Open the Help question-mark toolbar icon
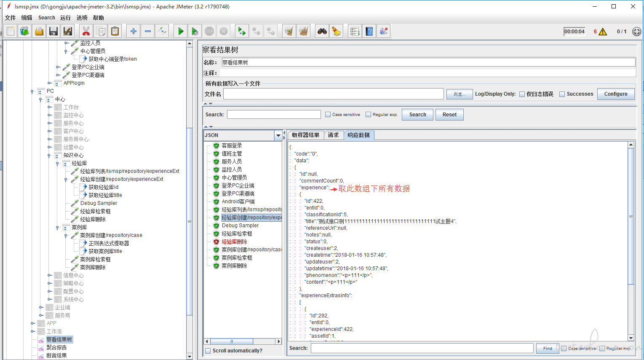Image resolution: width=644 pixels, height=360 pixels. tap(369, 31)
